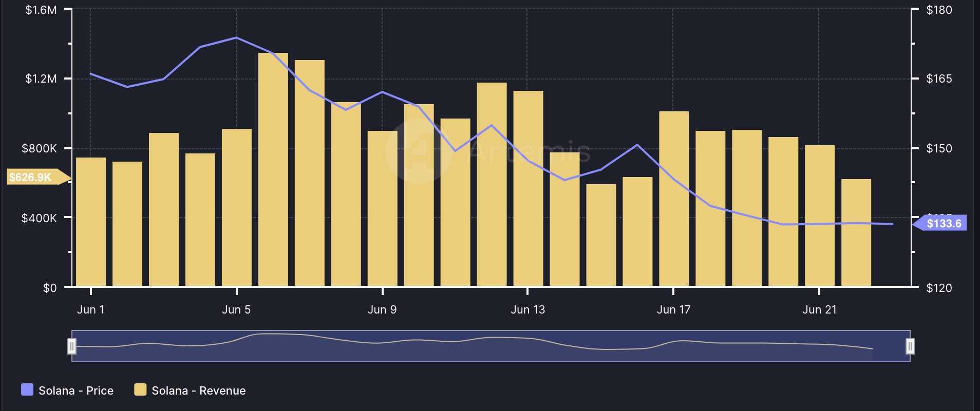Click the Jun 5 x-axis label
Screen dimensions: 980x411
(236, 310)
